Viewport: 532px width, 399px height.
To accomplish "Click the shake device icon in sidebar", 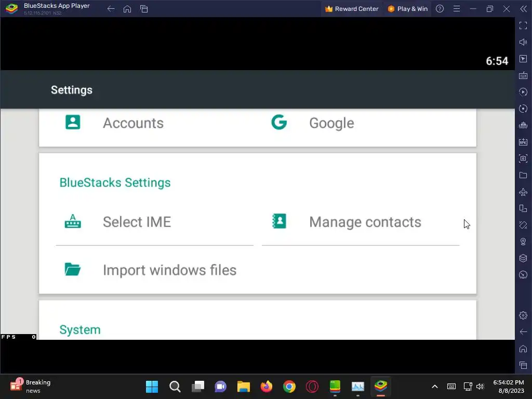I will [523, 225].
